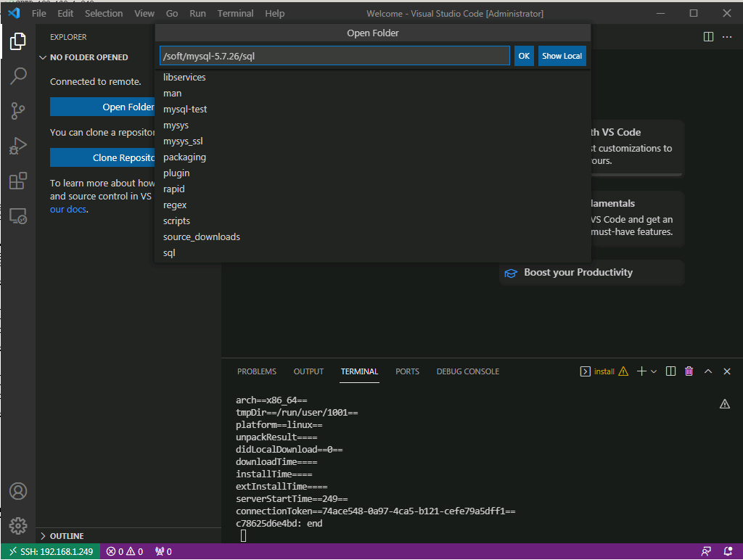Open Accounts icon in activity bar
The image size is (743, 560).
[18, 491]
